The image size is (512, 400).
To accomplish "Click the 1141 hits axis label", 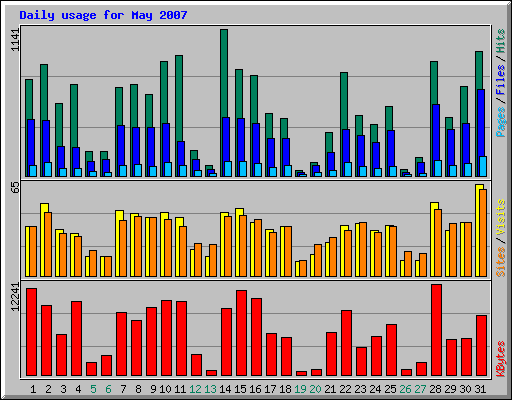I will click(x=15, y=40).
